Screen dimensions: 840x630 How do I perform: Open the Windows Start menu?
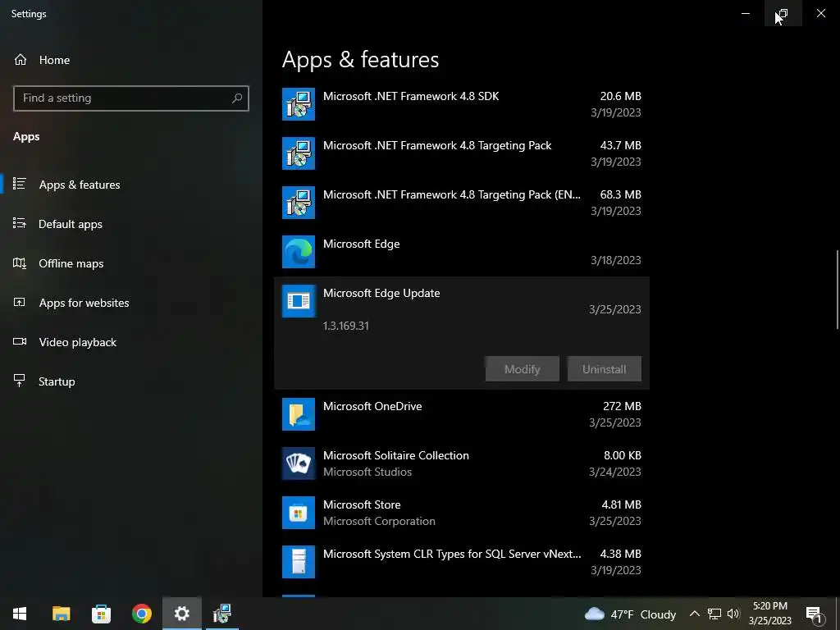click(x=20, y=614)
